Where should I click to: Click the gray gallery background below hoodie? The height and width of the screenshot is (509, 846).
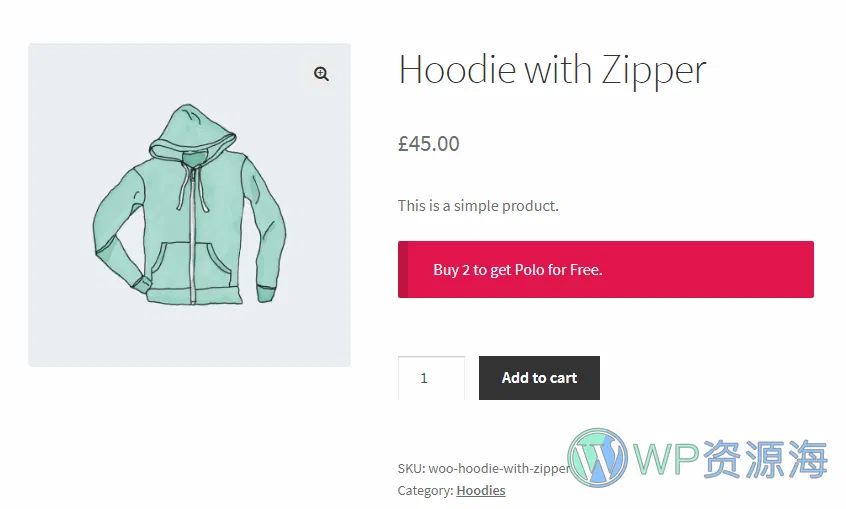coord(189,337)
